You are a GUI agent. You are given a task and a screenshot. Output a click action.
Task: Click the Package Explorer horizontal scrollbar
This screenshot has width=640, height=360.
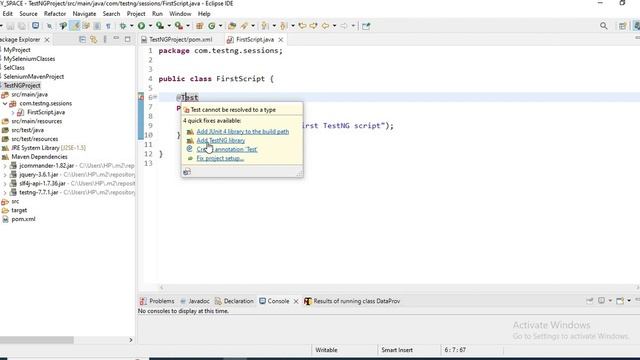click(x=37, y=340)
